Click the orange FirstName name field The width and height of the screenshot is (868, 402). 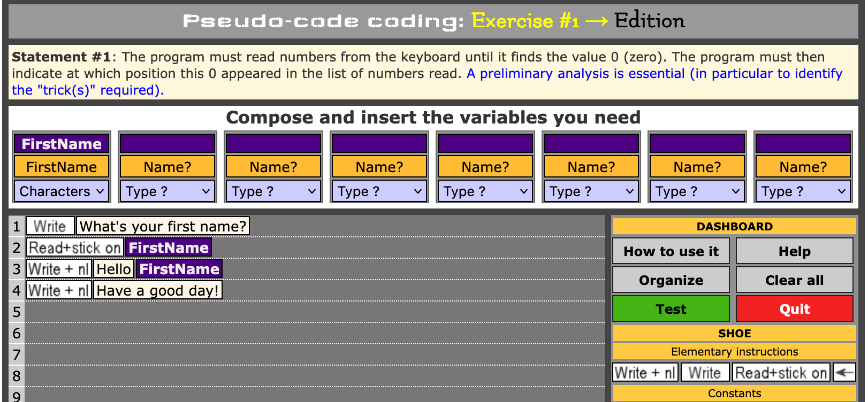(62, 167)
